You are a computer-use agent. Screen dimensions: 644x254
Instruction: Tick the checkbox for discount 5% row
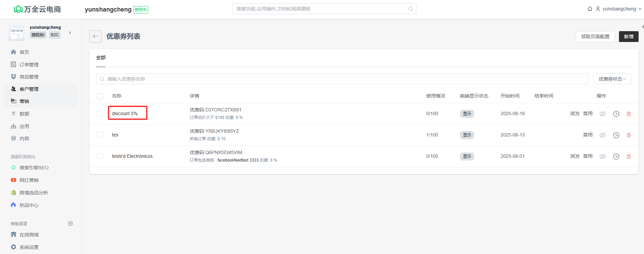pyautogui.click(x=100, y=113)
